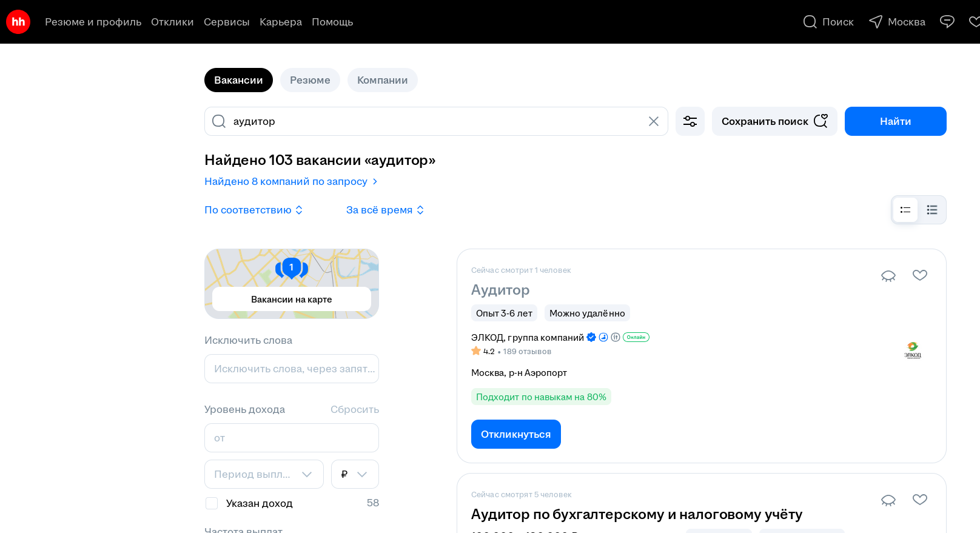Screen dimensions: 980x533
Task: Focus the income от input field
Action: [292, 438]
